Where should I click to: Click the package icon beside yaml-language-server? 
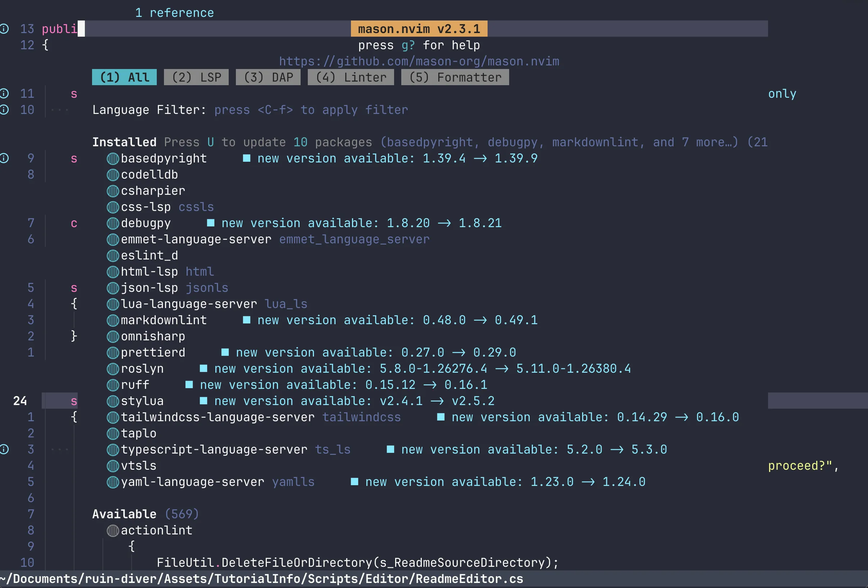(x=113, y=482)
